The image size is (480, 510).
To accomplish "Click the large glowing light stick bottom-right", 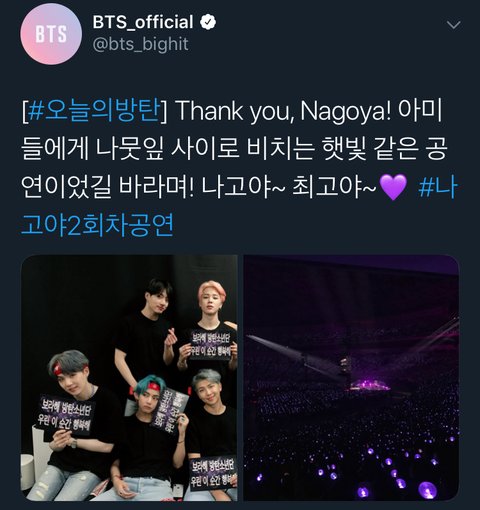I will [427, 490].
